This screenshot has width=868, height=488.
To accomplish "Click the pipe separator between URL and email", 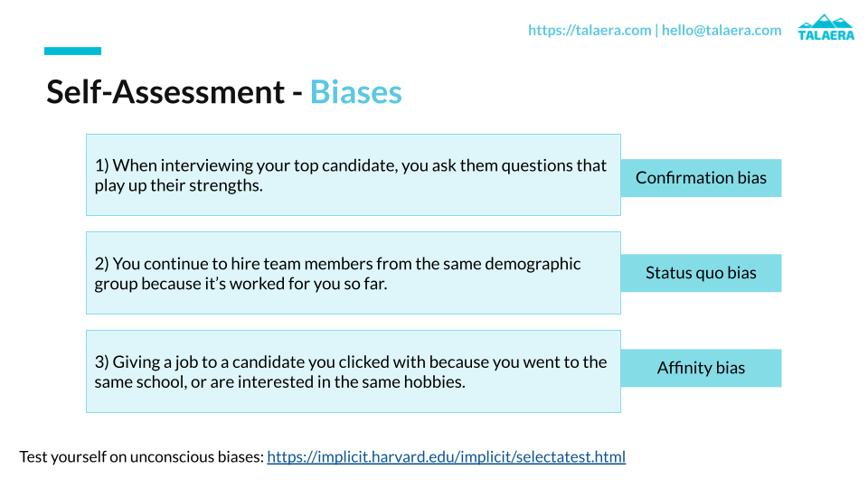I will (656, 31).
